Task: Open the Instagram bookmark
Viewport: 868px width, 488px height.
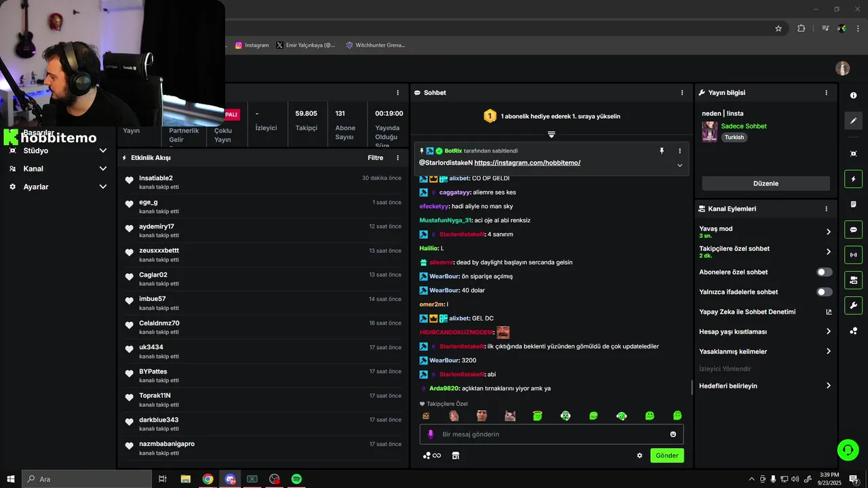Action: pyautogui.click(x=252, y=45)
